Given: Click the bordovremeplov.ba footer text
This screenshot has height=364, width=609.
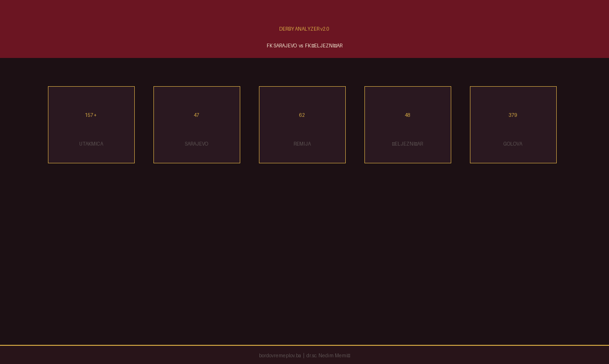Looking at the screenshot, I should click(280, 356).
